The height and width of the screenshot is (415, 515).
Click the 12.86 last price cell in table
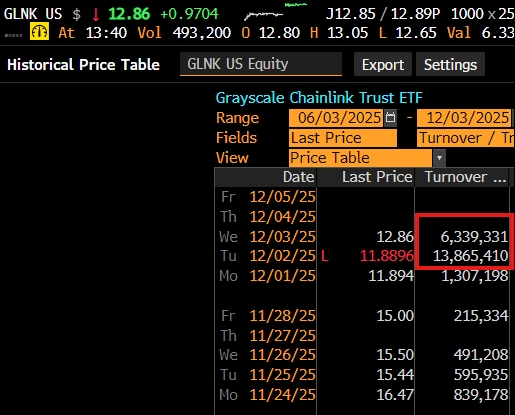pos(395,237)
